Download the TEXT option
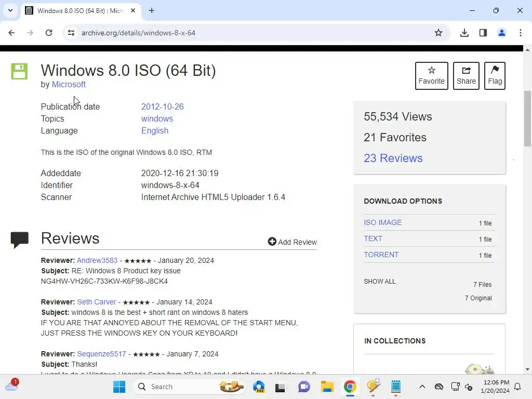This screenshot has height=399, width=532. [x=373, y=238]
